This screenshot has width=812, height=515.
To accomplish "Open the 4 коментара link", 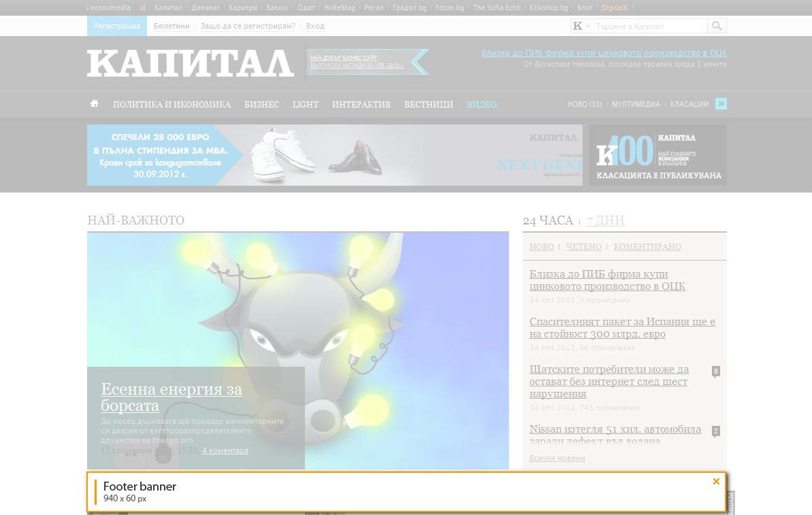I will 225,451.
